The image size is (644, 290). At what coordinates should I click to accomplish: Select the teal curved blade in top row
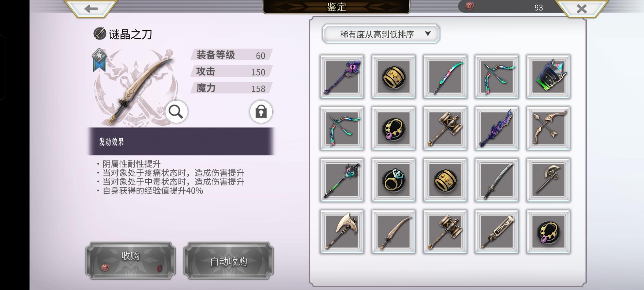point(445,77)
